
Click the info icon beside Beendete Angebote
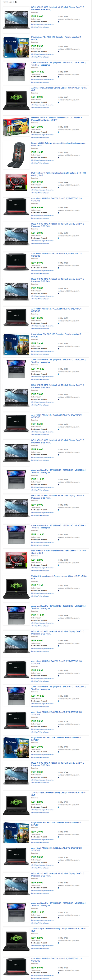pyautogui.click(x=16, y=2)
